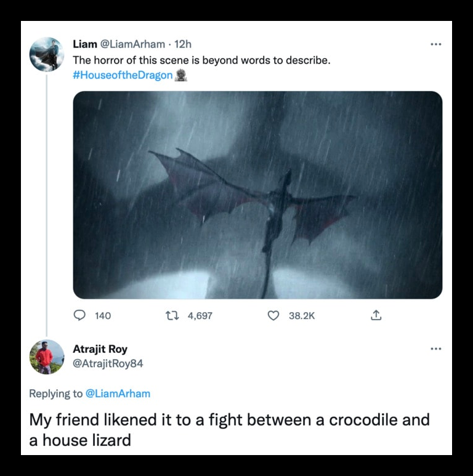Click the 38.2K likes count
This screenshot has width=473, height=476.
pos(302,316)
